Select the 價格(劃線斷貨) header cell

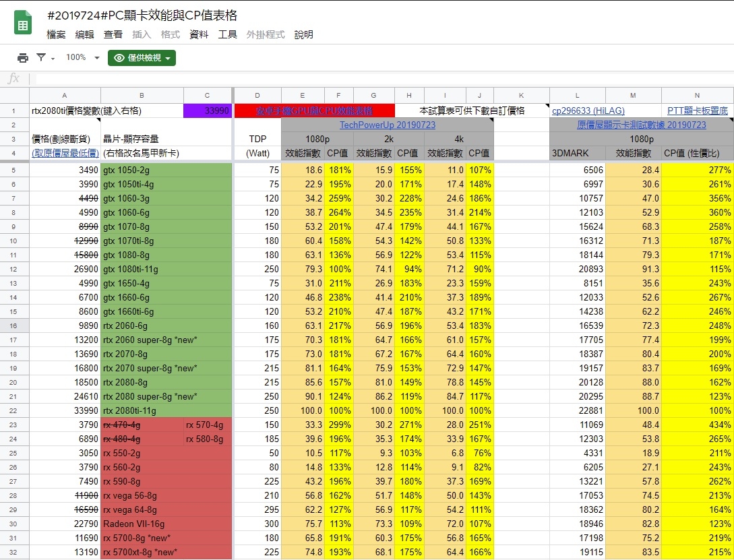coord(65,139)
